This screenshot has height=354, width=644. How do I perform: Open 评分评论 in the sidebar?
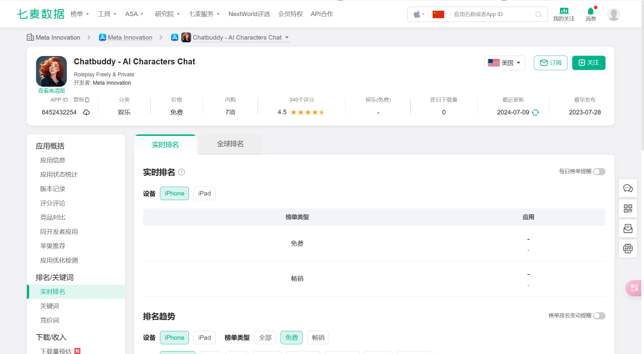52,203
